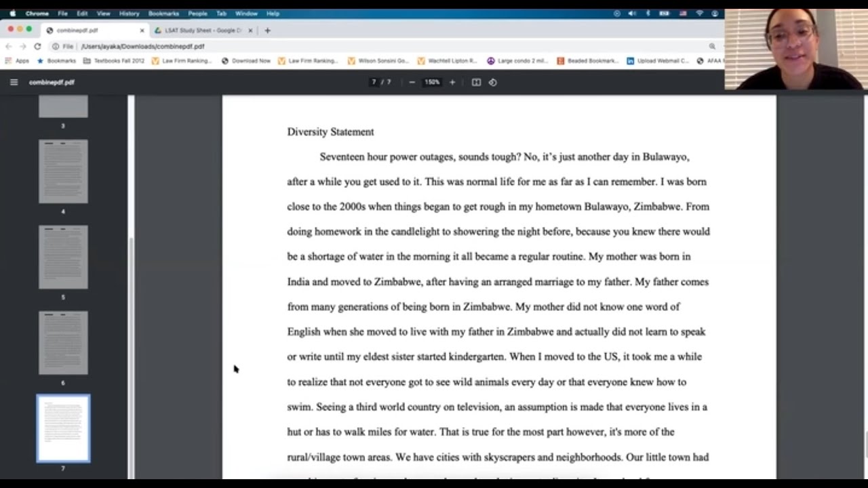The image size is (868, 488).
Task: Open the Window menu
Action: point(246,14)
